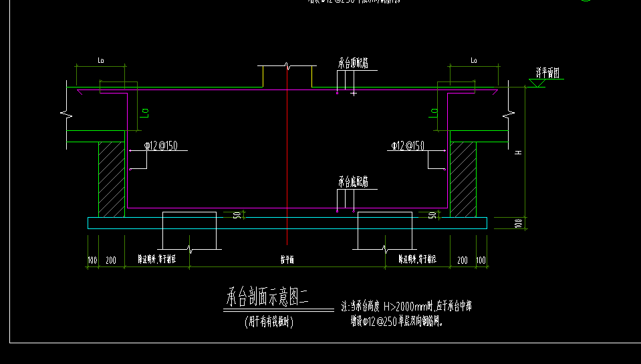Click the center bottom '详平面' dimension text
The width and height of the screenshot is (641, 364).
point(287,259)
